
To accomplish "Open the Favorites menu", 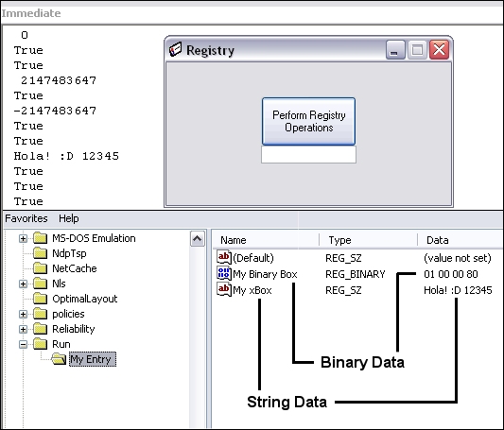I will click(x=26, y=218).
